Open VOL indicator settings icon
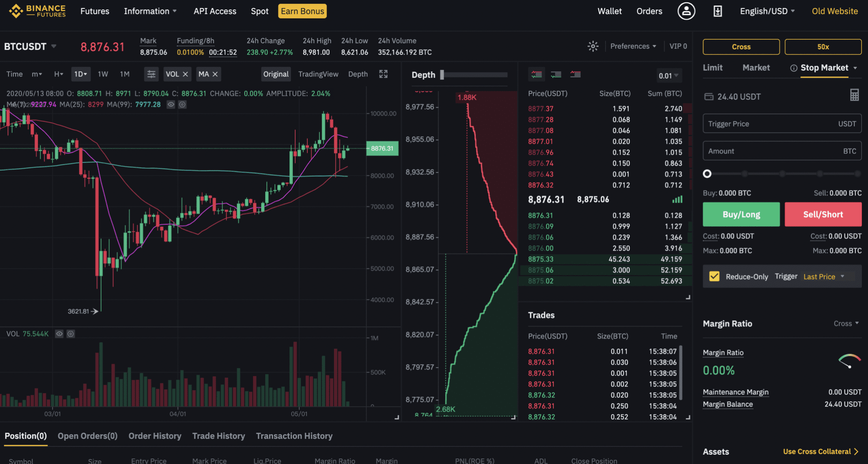 (x=71, y=334)
